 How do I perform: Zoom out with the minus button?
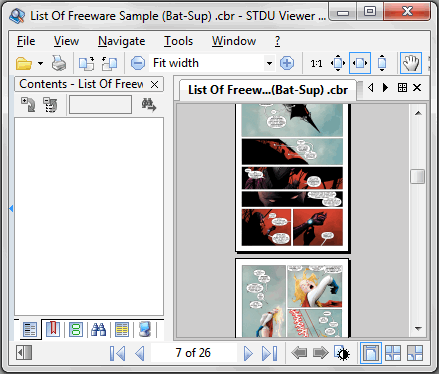[138, 63]
